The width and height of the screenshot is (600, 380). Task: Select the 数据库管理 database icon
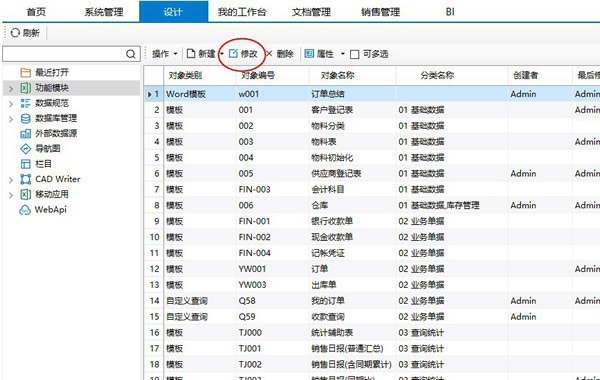(x=26, y=118)
